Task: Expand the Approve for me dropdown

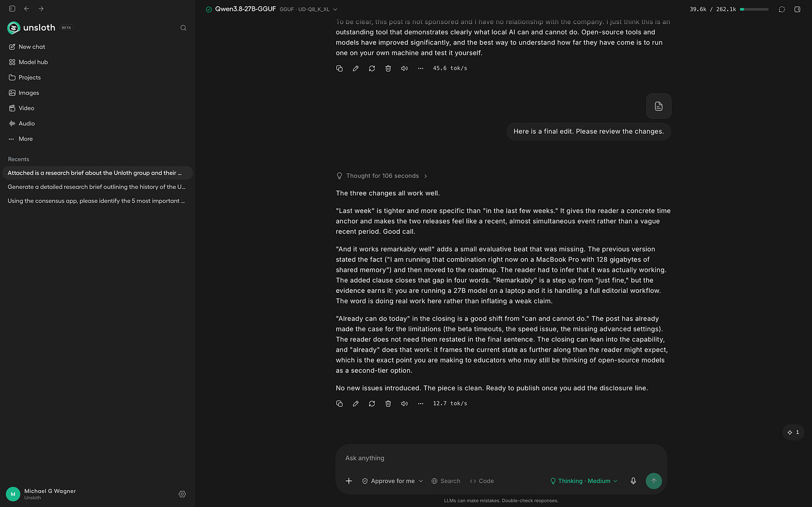Action: 393,481
